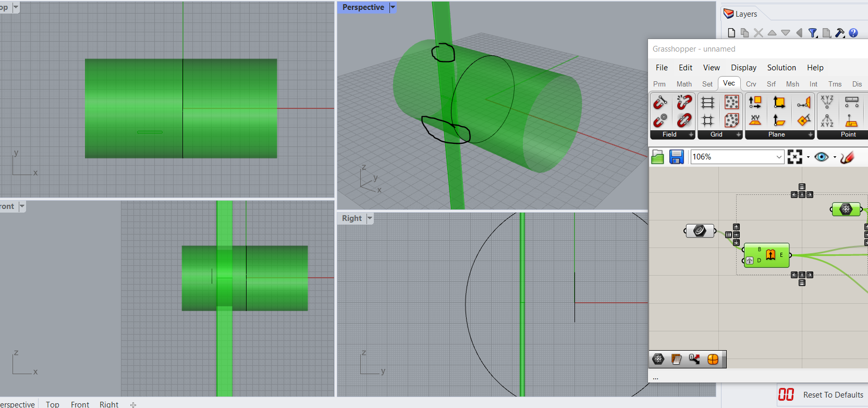868x408 pixels.
Task: Select the top-left magnet icon in Field
Action: [660, 102]
